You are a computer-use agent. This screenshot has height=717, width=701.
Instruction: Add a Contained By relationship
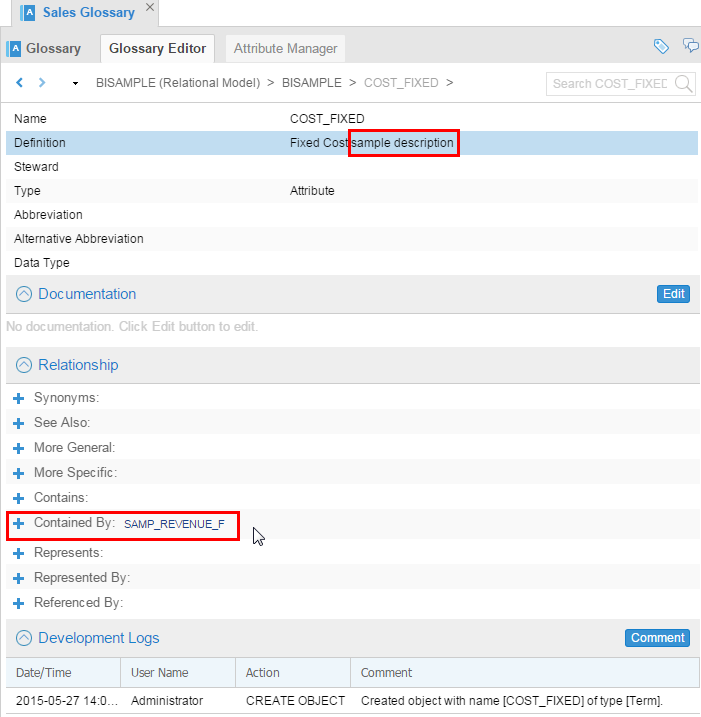tap(19, 523)
